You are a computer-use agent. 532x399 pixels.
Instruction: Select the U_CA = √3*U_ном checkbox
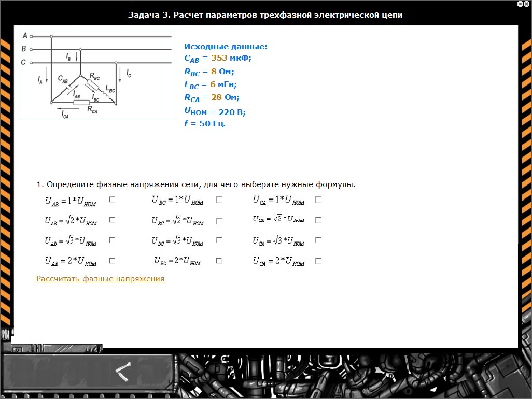318,240
